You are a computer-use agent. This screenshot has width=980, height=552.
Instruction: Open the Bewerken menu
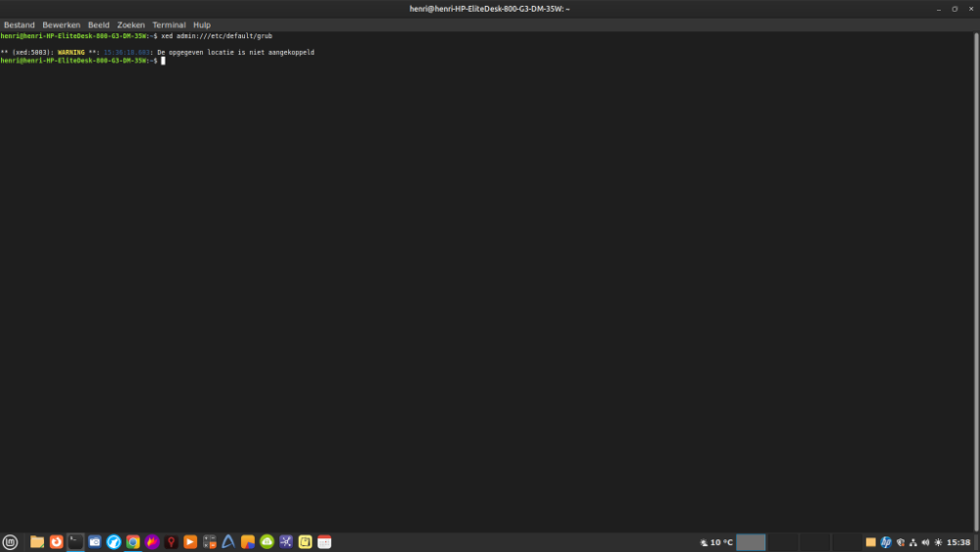pos(61,25)
